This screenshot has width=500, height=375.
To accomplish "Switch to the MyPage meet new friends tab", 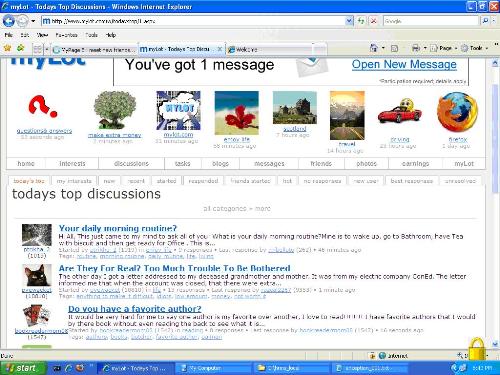I will pos(94,50).
